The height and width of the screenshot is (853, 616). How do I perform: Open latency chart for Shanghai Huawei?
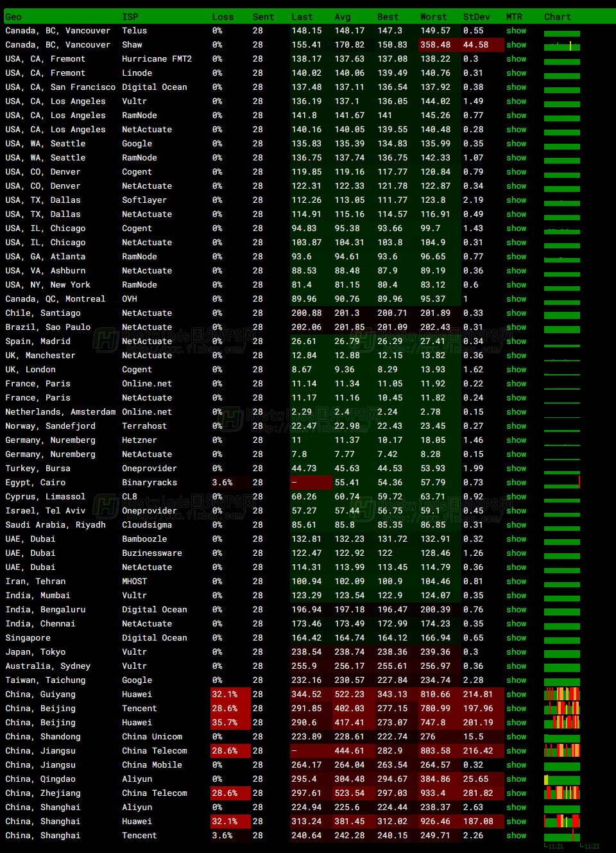(562, 821)
